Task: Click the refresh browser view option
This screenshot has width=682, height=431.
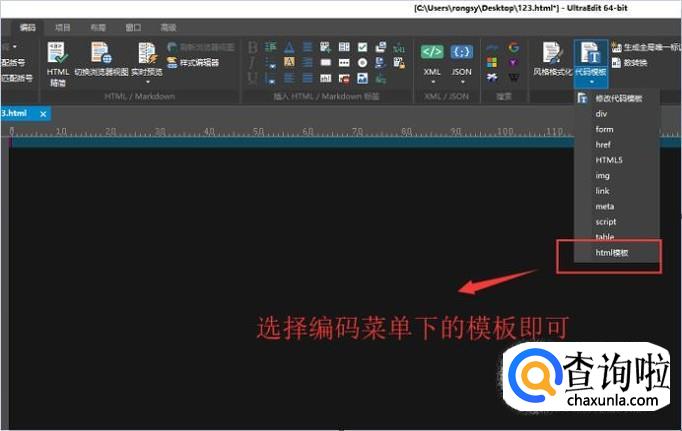Action: pyautogui.click(x=201, y=47)
